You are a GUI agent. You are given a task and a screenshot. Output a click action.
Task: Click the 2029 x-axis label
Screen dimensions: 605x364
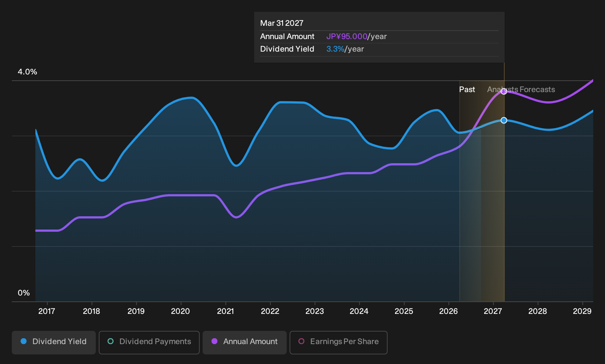tap(582, 311)
